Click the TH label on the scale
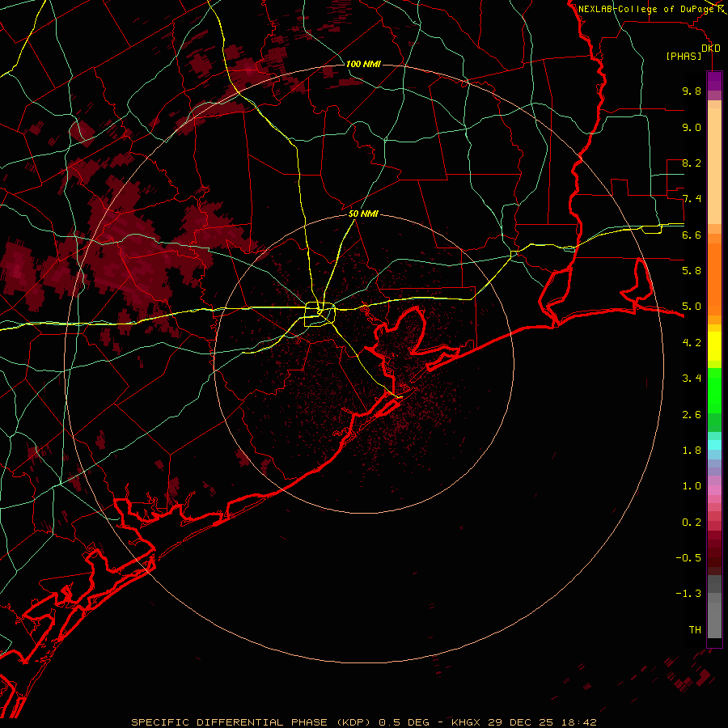728x728 pixels. pos(695,630)
